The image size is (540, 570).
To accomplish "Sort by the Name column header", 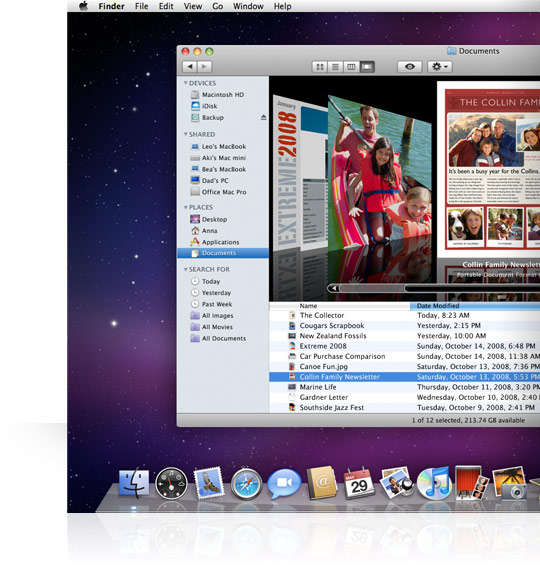I will (340, 306).
